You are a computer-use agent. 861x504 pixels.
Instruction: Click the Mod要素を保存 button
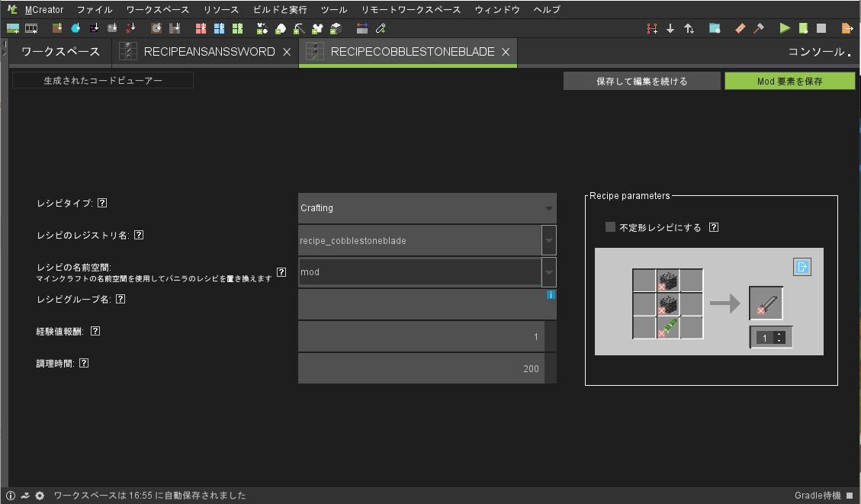(789, 79)
